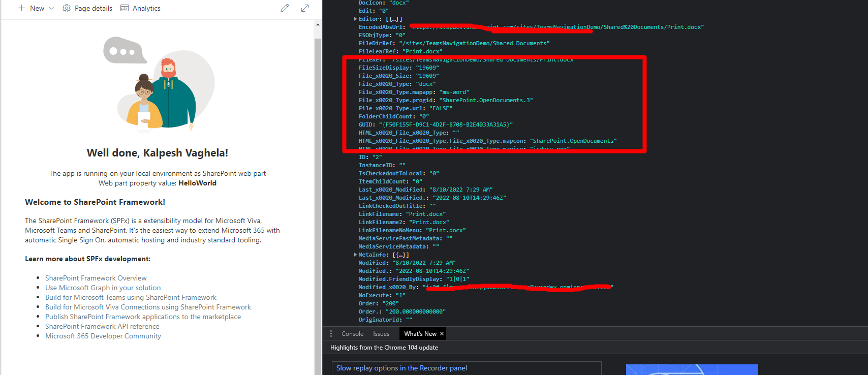Open SharePoint Framework API reference link

(102, 326)
